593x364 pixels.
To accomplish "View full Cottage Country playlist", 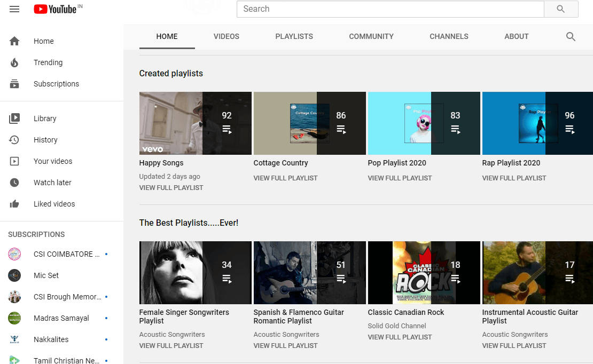I will (x=285, y=178).
